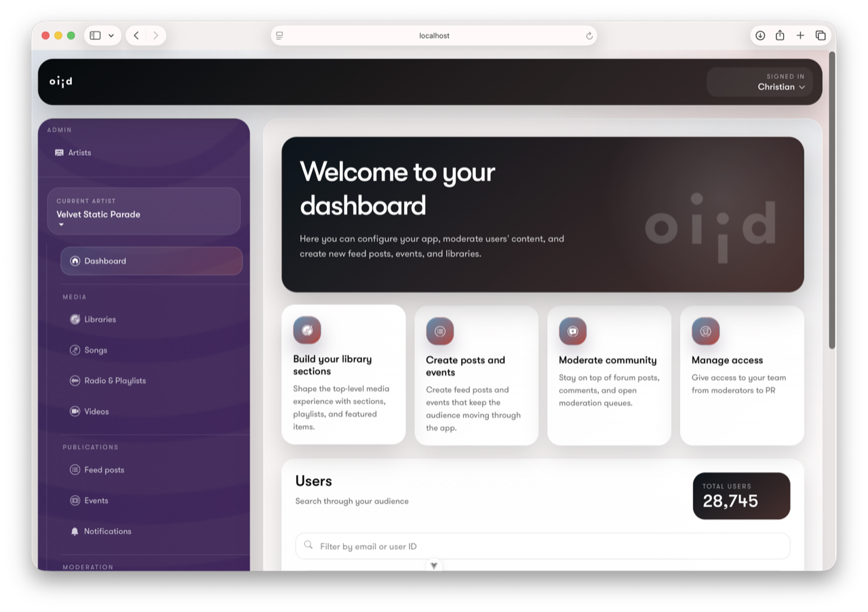Select the Artists icon under Admin
This screenshot has height=612, width=868.
[x=59, y=152]
